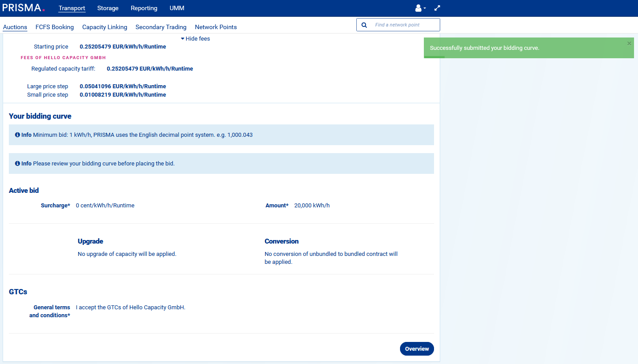Select the Capacity Linking tab
The height and width of the screenshot is (364, 638).
click(105, 27)
